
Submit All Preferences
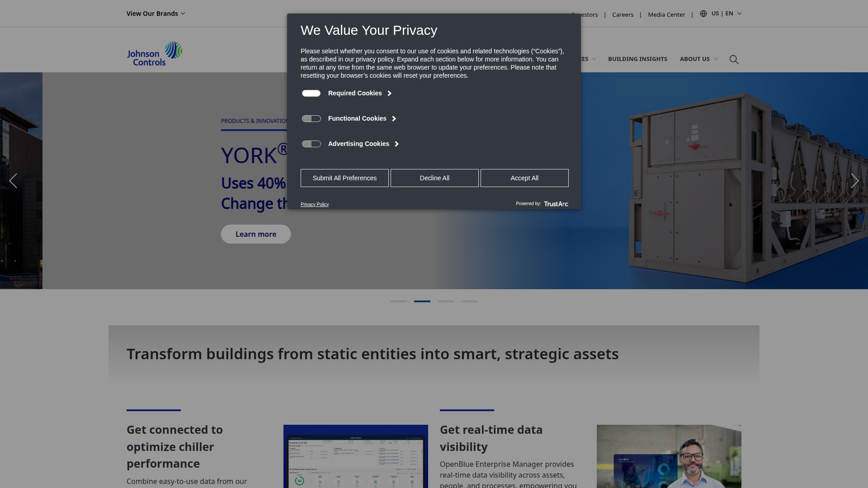tap(344, 178)
